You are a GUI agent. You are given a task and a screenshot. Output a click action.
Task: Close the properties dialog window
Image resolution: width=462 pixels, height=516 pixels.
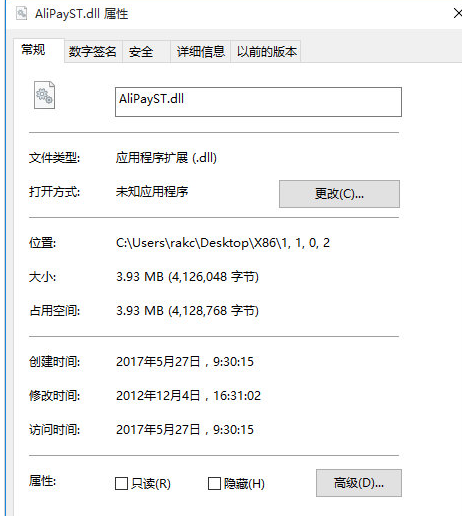coord(458,14)
